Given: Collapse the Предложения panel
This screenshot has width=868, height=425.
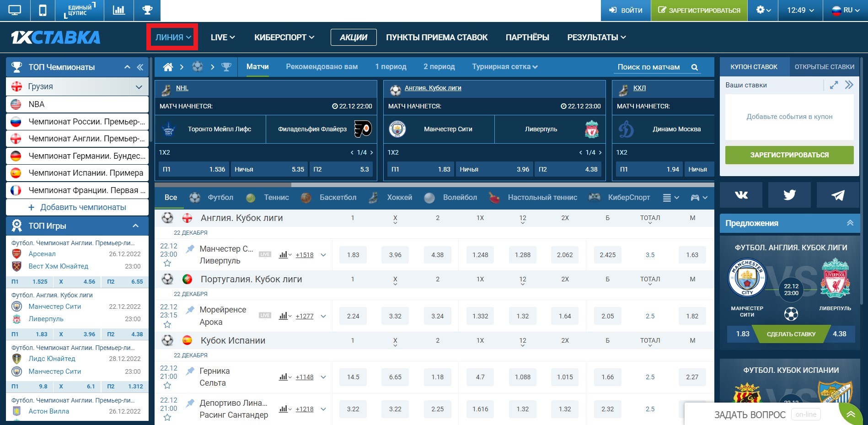Looking at the screenshot, I should tap(850, 223).
